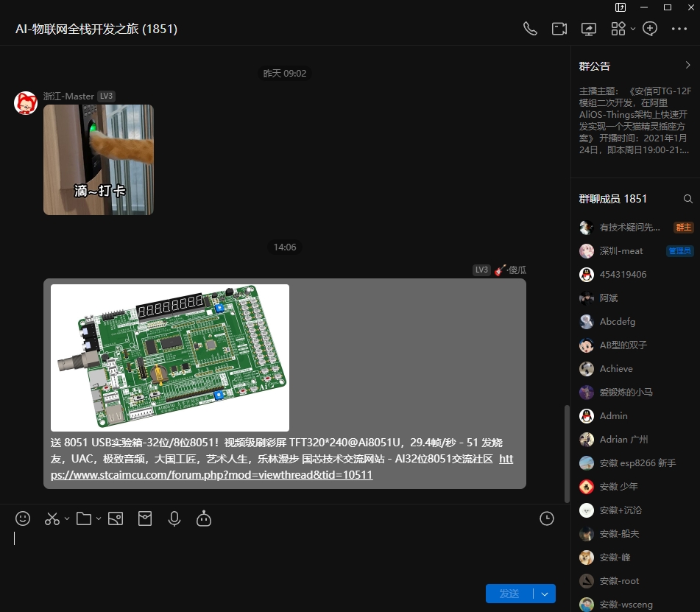Open the emoji picker
The image size is (700, 612).
point(23,518)
